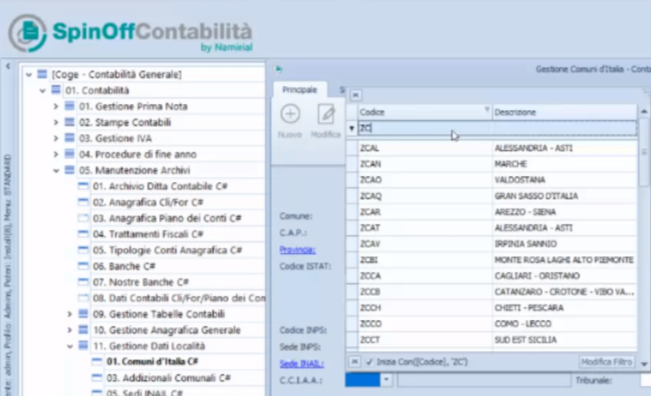Open 02. Anagrafica Cli/For C# item
This screenshot has width=651, height=396.
click(x=148, y=202)
